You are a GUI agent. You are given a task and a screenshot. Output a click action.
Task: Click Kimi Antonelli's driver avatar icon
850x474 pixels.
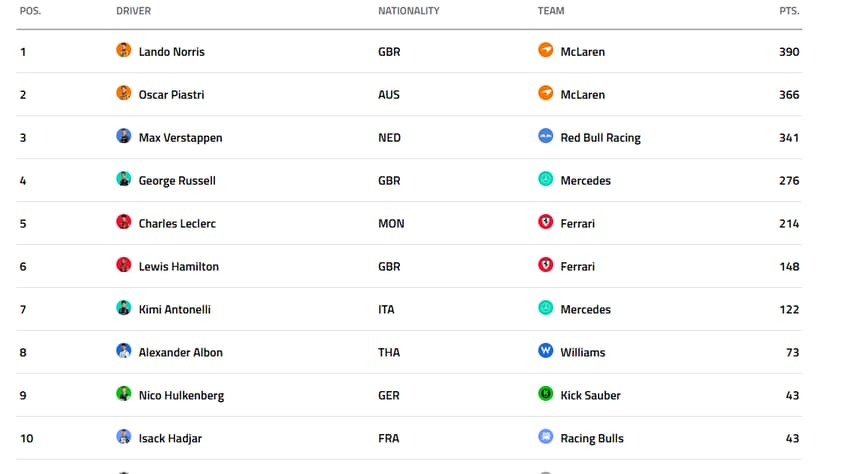(x=124, y=308)
